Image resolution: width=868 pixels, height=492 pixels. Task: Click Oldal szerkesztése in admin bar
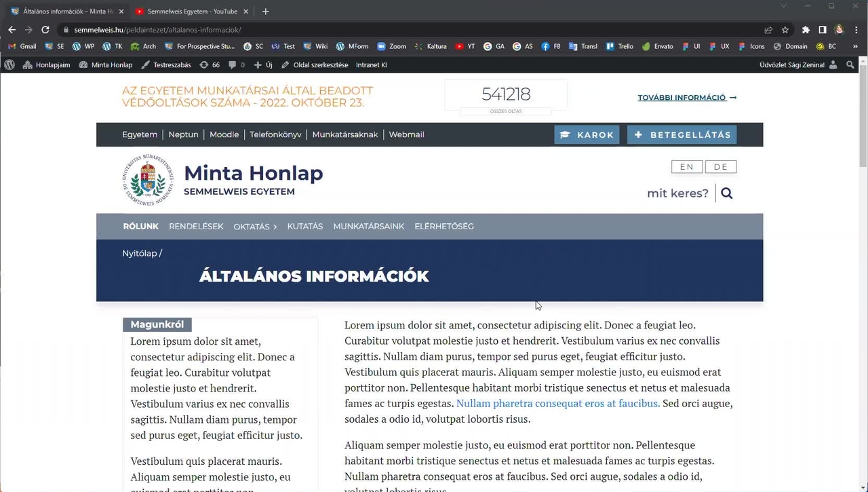pyautogui.click(x=315, y=65)
